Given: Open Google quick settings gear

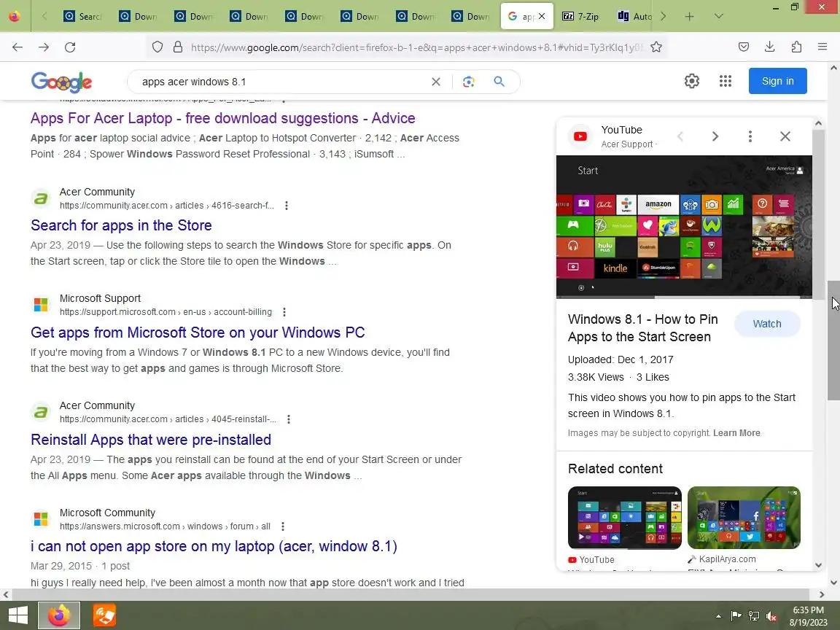Looking at the screenshot, I should [x=691, y=82].
